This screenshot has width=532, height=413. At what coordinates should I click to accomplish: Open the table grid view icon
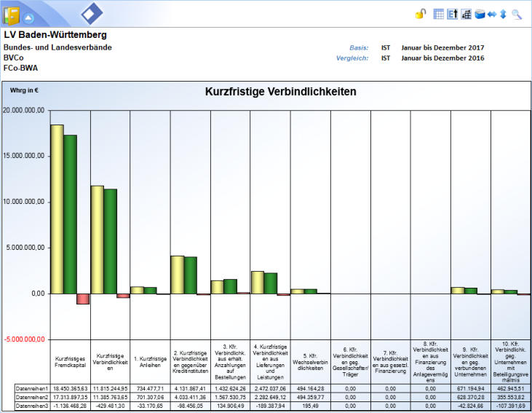438,14
